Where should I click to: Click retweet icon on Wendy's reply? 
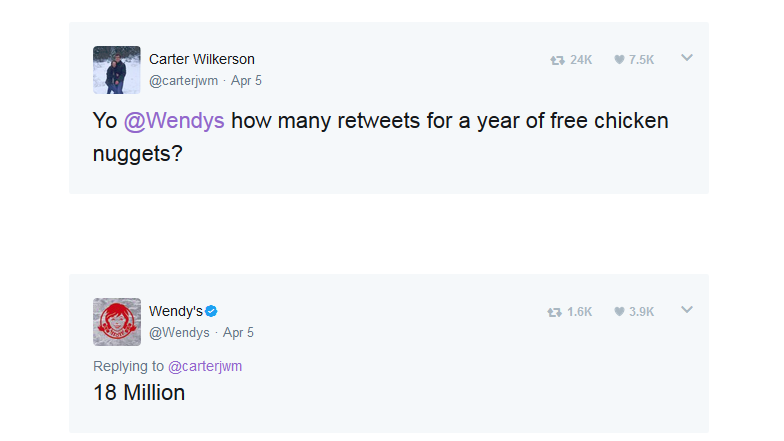point(554,312)
